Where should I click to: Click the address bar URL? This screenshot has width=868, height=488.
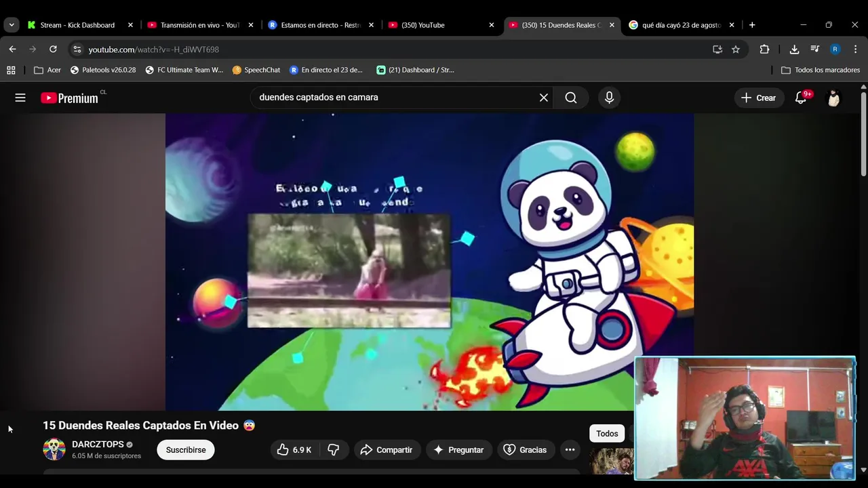[x=153, y=49]
